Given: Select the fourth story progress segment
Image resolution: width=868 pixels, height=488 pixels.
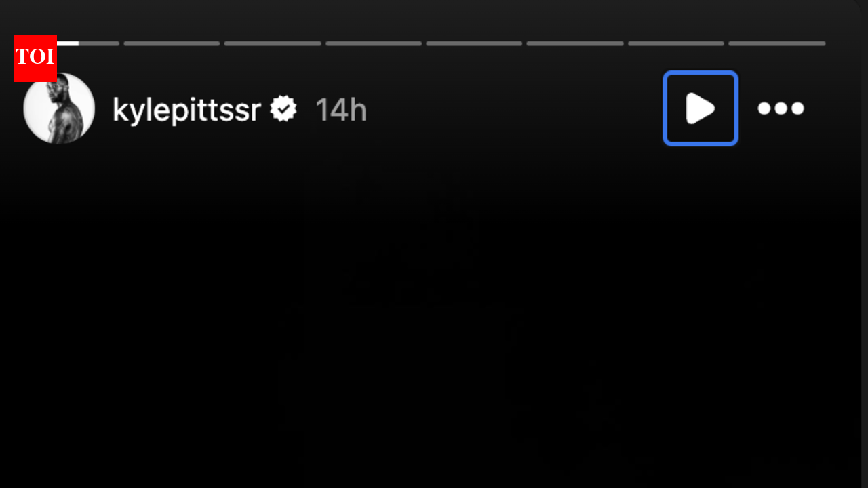Looking at the screenshot, I should [374, 43].
